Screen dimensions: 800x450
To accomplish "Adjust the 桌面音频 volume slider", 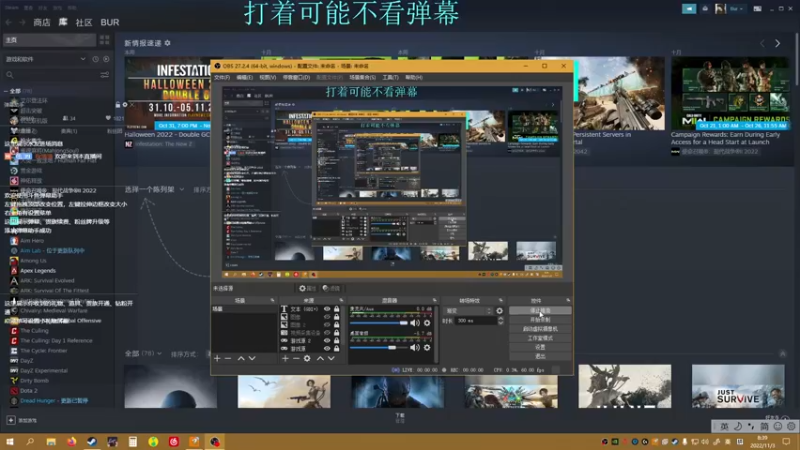I will pyautogui.click(x=379, y=347).
